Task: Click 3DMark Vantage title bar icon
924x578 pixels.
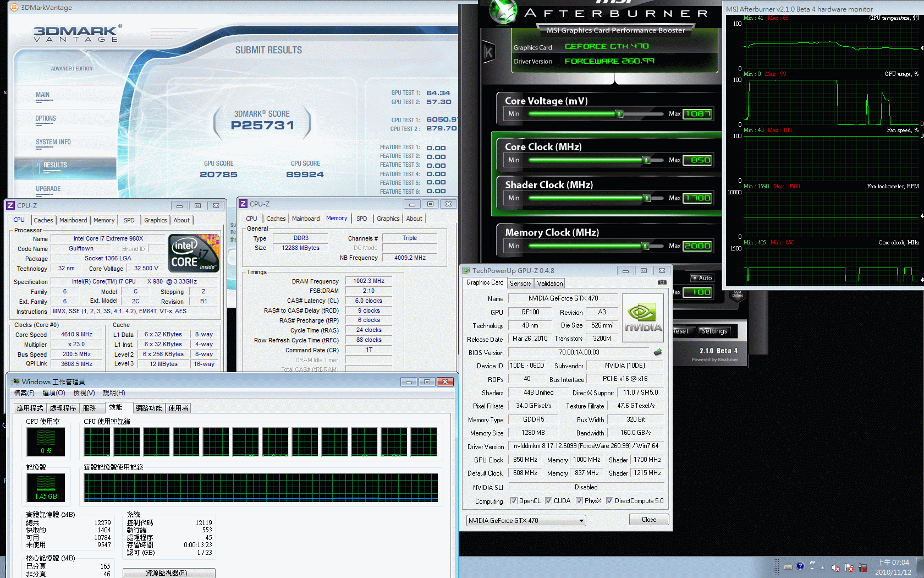Action: tap(14, 7)
